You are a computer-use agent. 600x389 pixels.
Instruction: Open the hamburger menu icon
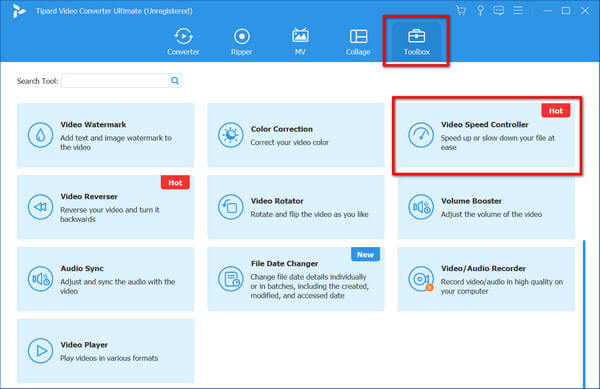pos(518,10)
